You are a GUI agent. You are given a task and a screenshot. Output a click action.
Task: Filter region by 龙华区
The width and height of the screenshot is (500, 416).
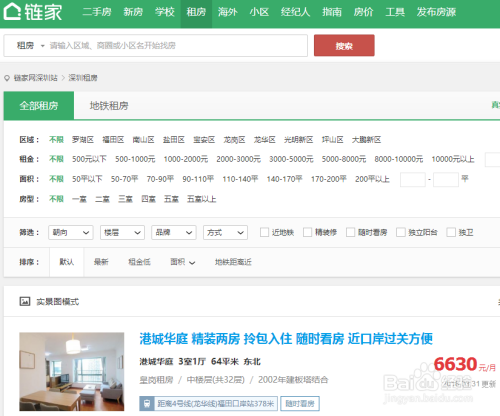point(265,139)
